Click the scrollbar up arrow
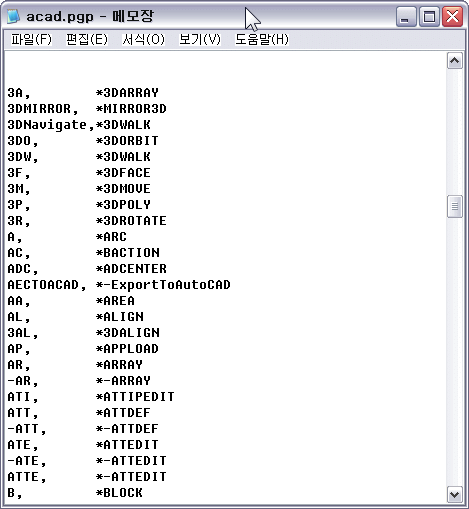469x509 pixels. [x=455, y=61]
